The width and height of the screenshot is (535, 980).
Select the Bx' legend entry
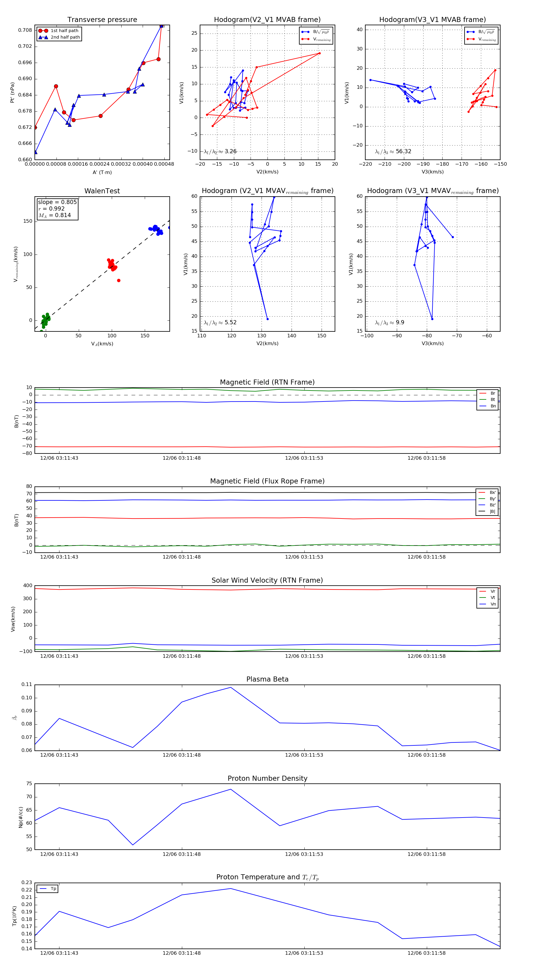pos(487,492)
